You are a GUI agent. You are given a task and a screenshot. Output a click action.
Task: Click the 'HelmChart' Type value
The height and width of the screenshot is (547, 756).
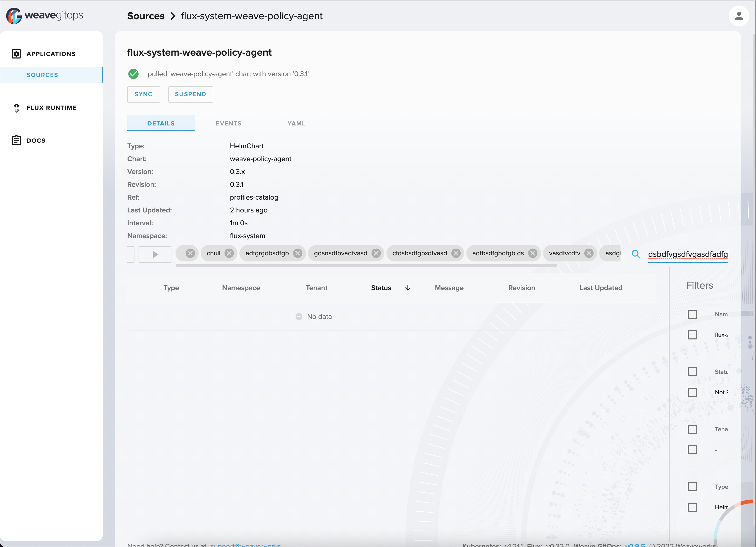[247, 146]
